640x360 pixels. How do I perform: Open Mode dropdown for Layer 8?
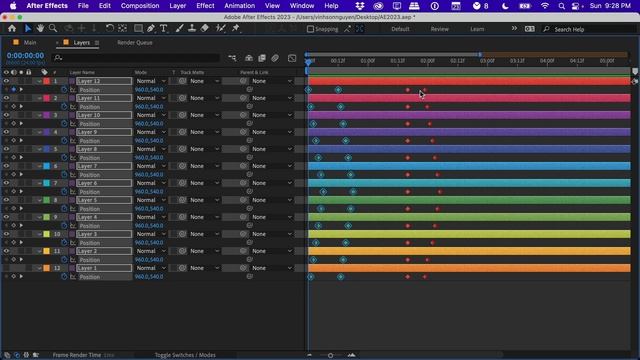[x=151, y=149]
